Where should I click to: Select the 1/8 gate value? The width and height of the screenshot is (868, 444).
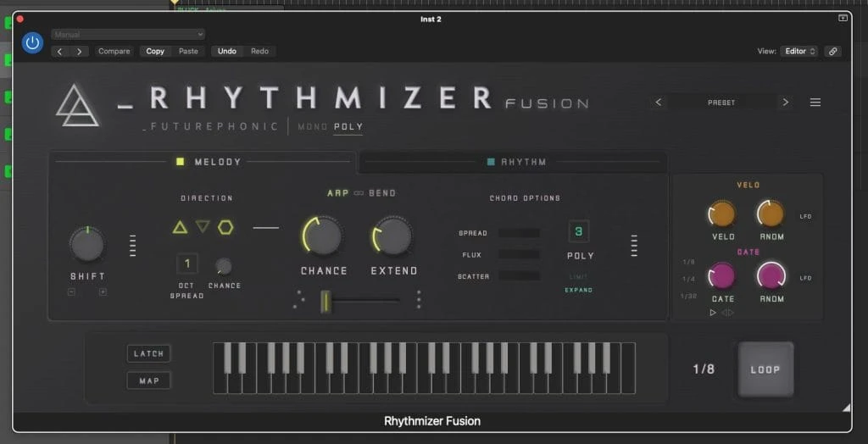click(688, 262)
